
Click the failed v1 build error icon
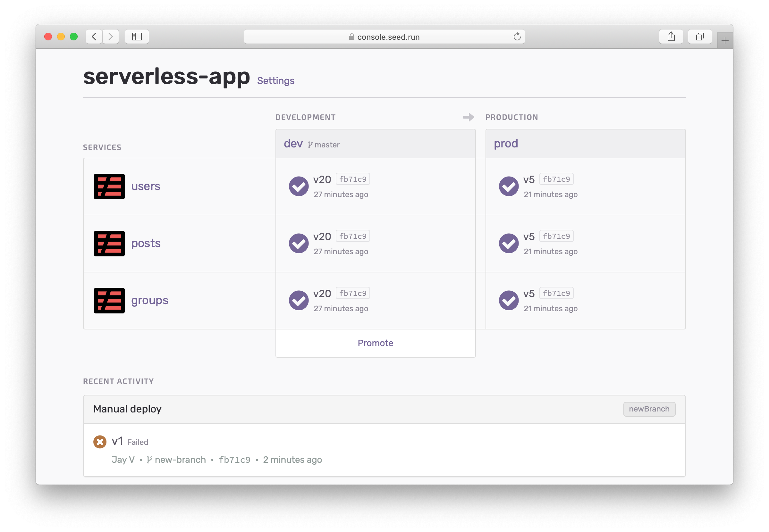100,442
